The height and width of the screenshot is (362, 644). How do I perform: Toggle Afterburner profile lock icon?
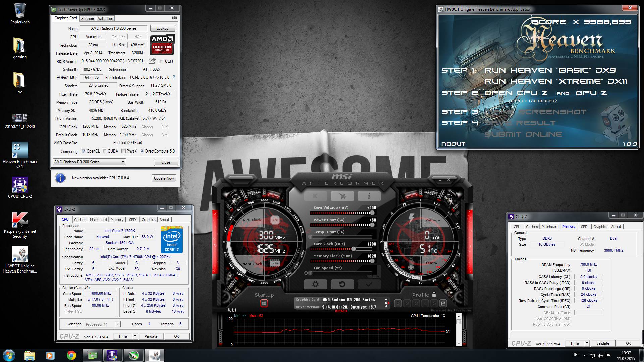[434, 294]
